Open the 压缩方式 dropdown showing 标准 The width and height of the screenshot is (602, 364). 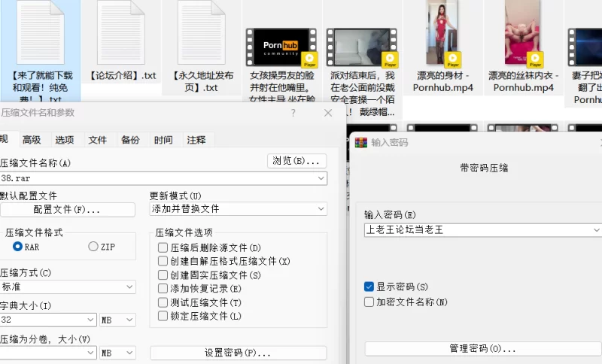68,287
